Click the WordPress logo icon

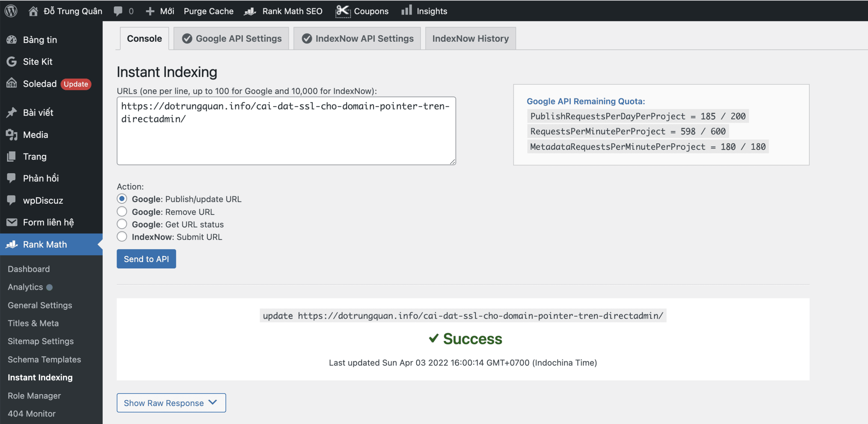coord(11,11)
